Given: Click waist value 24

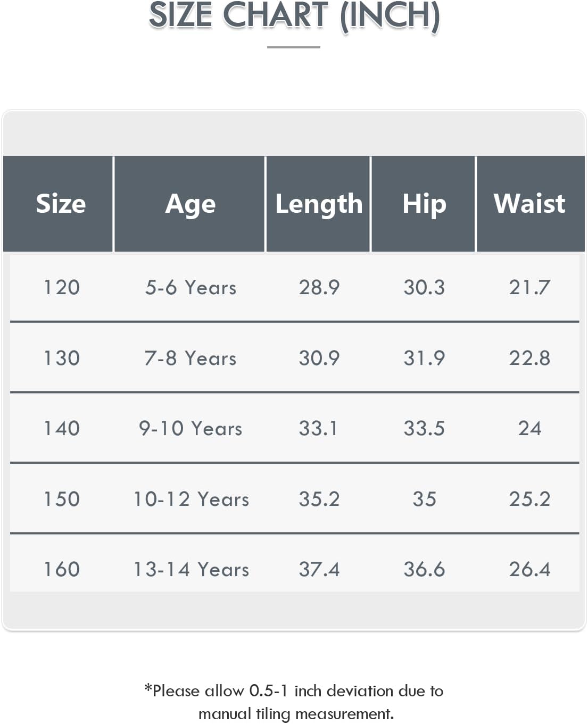Looking at the screenshot, I should click(529, 428).
